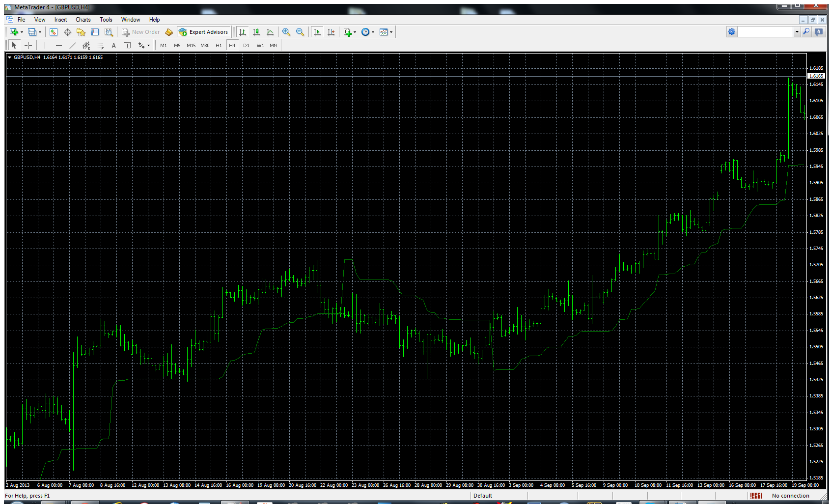Open the Data Window crosshair-circle icon
Viewport: 831px width, 504px height.
[67, 32]
